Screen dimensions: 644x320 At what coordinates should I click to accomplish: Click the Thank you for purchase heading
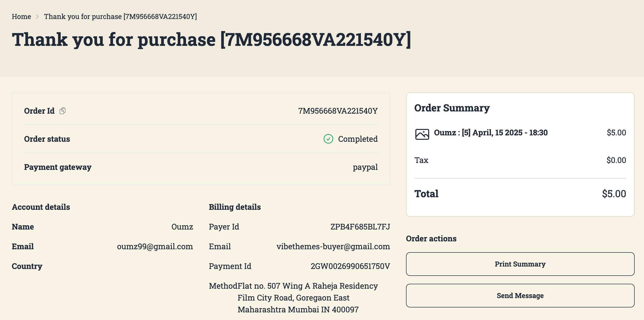pyautogui.click(x=211, y=39)
